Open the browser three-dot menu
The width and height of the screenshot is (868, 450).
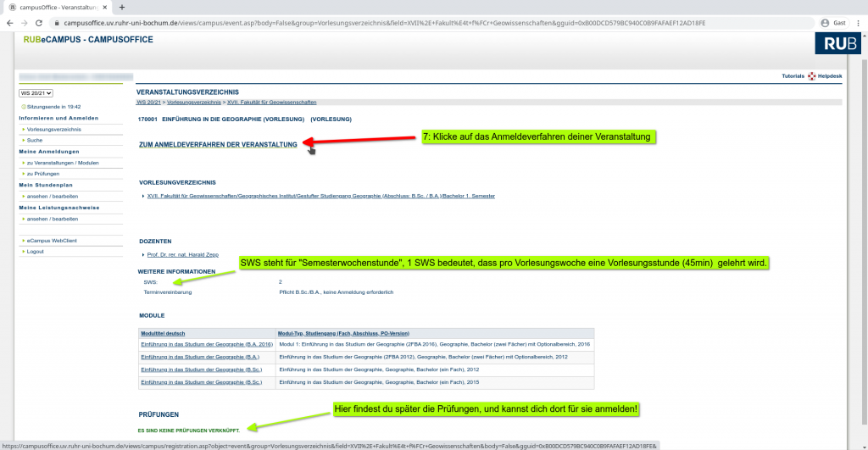point(859,23)
